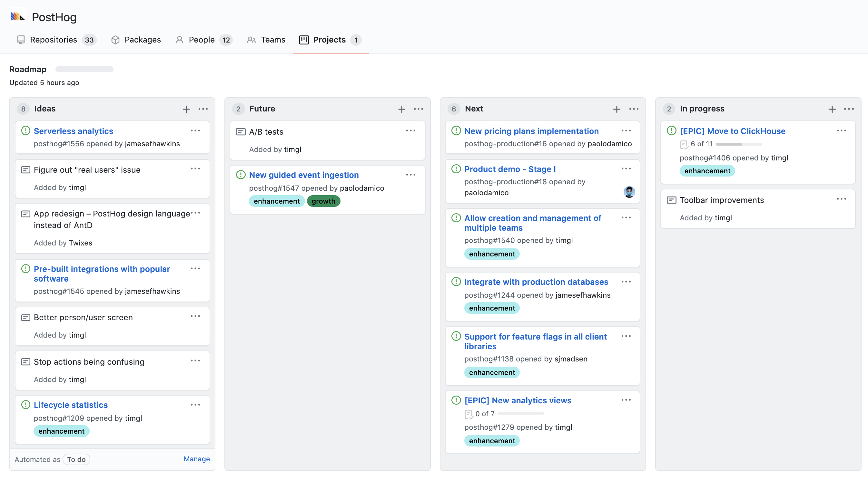Viewport: 868px width, 480px height.
Task: Select the Projects tab
Action: pos(327,40)
